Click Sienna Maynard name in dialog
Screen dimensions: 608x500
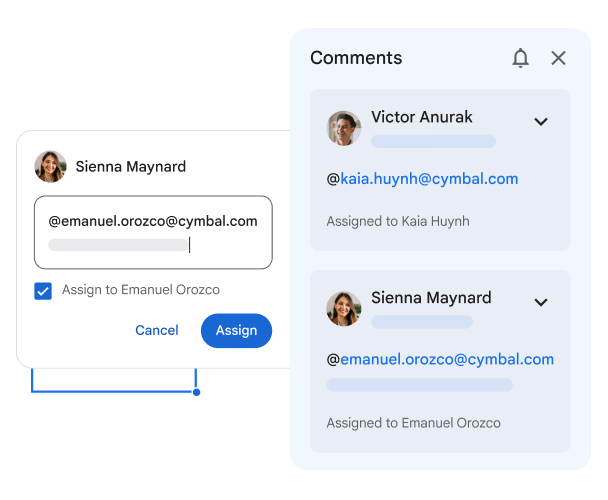131,167
